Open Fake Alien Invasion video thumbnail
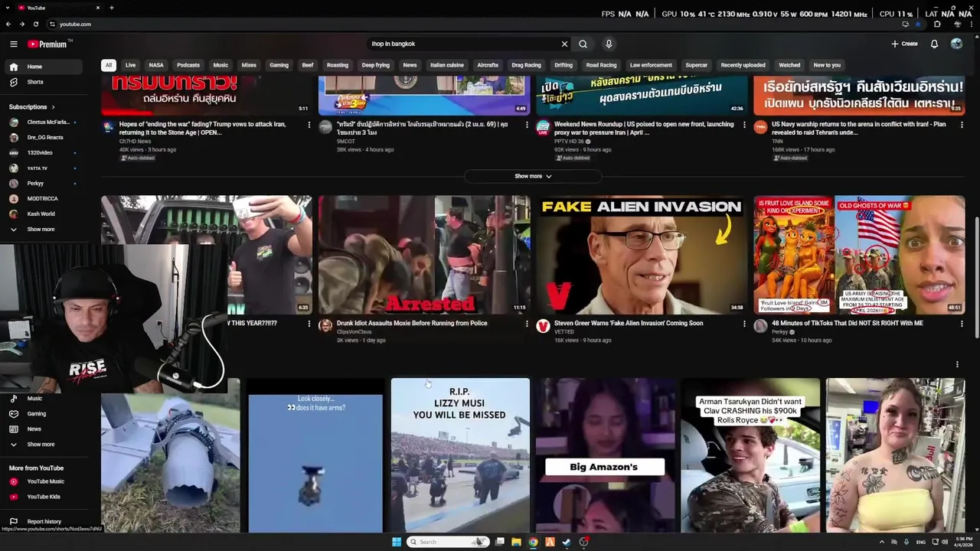This screenshot has width=980, height=551. [642, 255]
